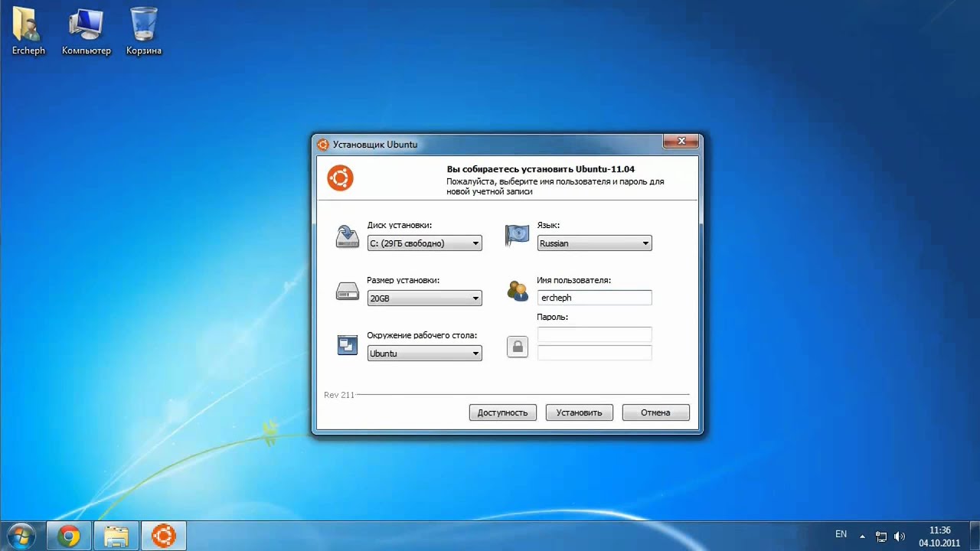Click the desktop environment icon
This screenshot has height=551, width=980.
pos(348,346)
